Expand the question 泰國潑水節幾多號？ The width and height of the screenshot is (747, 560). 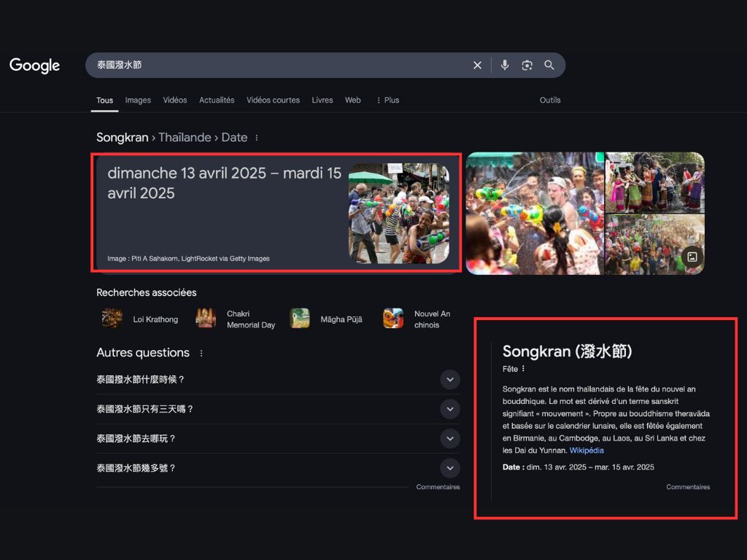278,468
